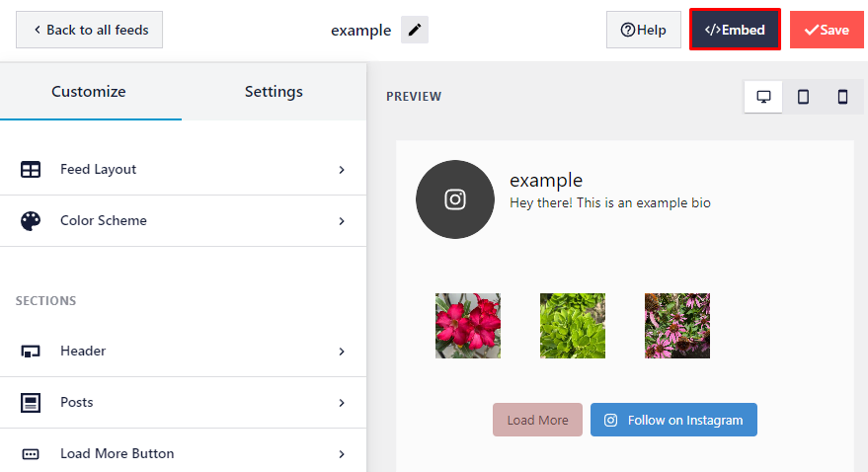Viewport: 868px width, 472px height.
Task: Click the Load More Button icon
Action: tap(31, 454)
